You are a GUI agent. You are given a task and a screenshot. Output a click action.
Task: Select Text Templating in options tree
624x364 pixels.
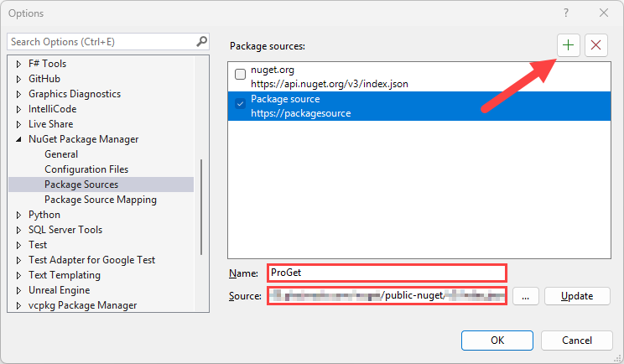pyautogui.click(x=65, y=275)
